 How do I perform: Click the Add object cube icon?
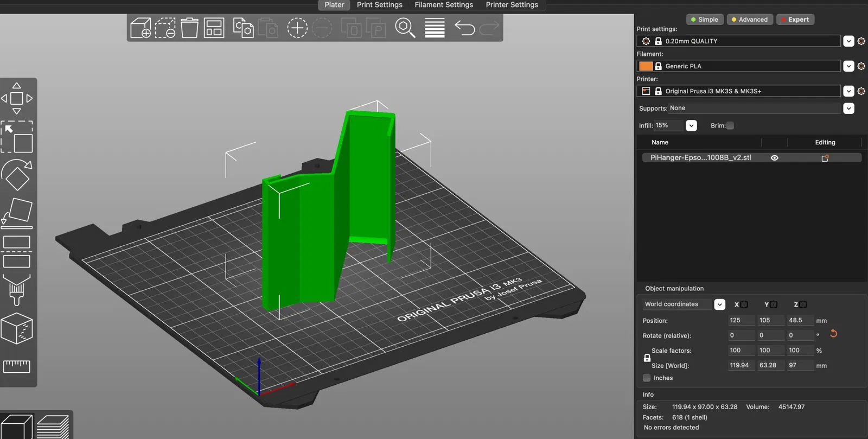pyautogui.click(x=141, y=28)
